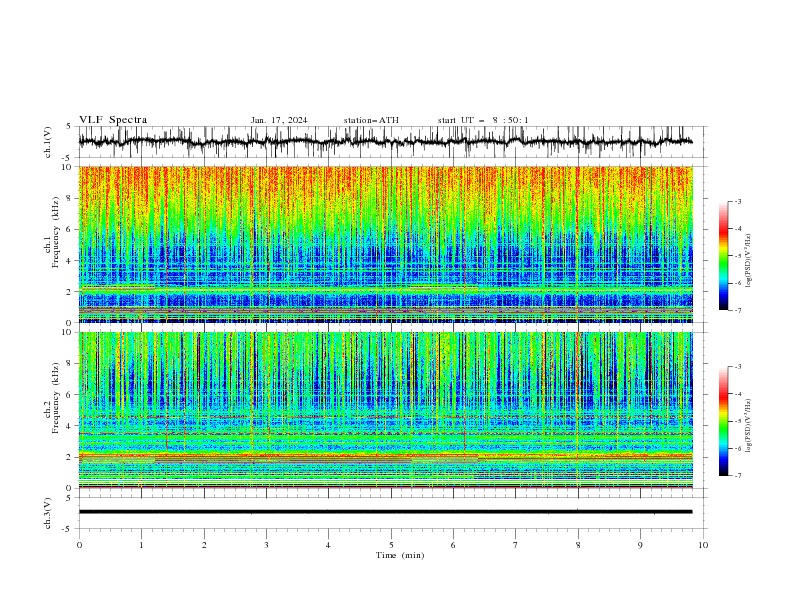Screen dimensions: 792x612
Task: Select the date text 'Jan. 17, 2024'
Action: (279, 120)
